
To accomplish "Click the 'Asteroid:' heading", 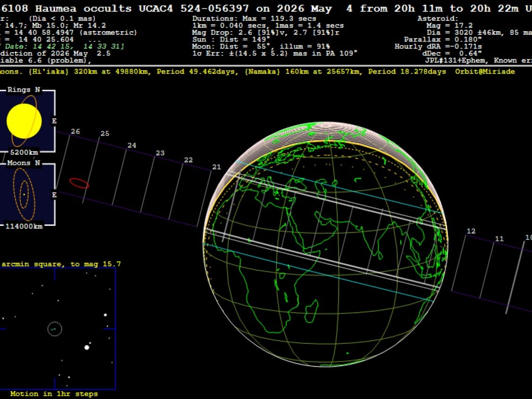I will pyautogui.click(x=438, y=19).
